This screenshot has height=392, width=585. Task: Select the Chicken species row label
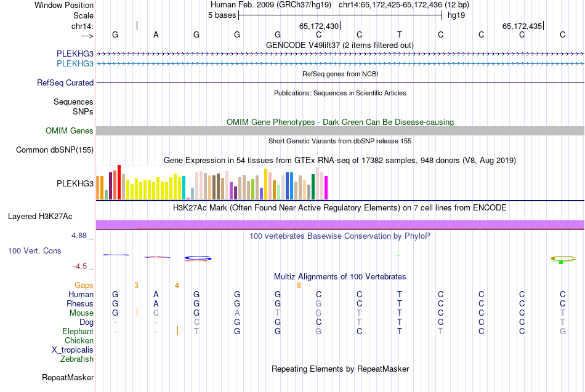click(79, 340)
